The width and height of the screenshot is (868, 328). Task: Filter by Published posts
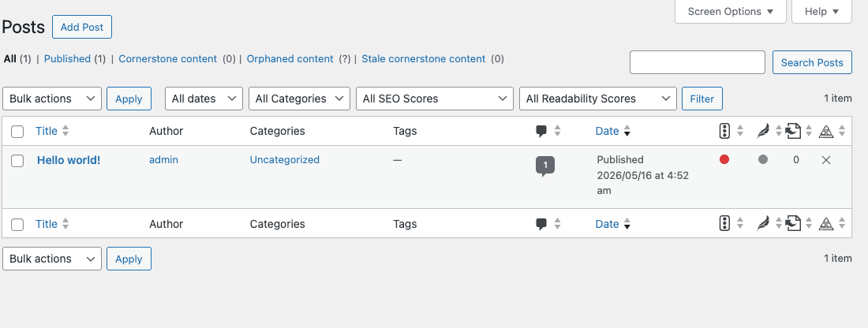pyautogui.click(x=67, y=58)
